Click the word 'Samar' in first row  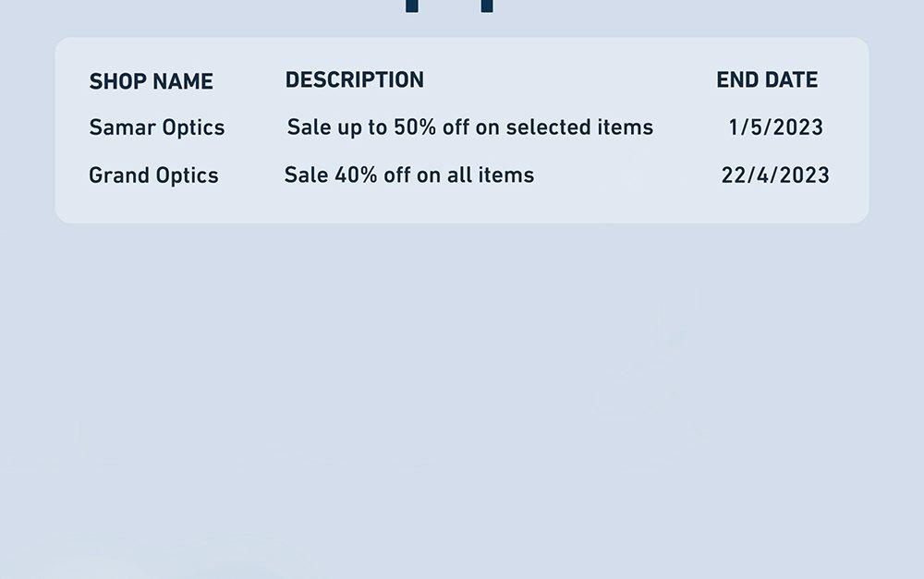coord(122,127)
